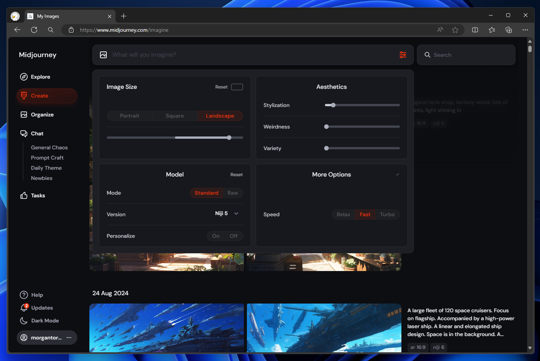The image size is (540, 361).
Task: Turn Personalize Off
Action: [x=233, y=236]
